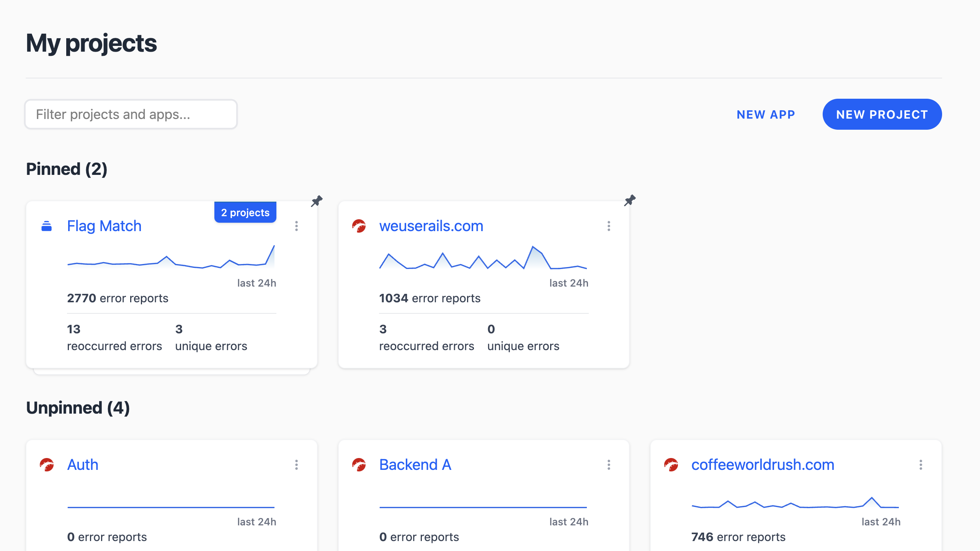The width and height of the screenshot is (980, 551).
Task: Open the Auth app link
Action: pyautogui.click(x=83, y=465)
